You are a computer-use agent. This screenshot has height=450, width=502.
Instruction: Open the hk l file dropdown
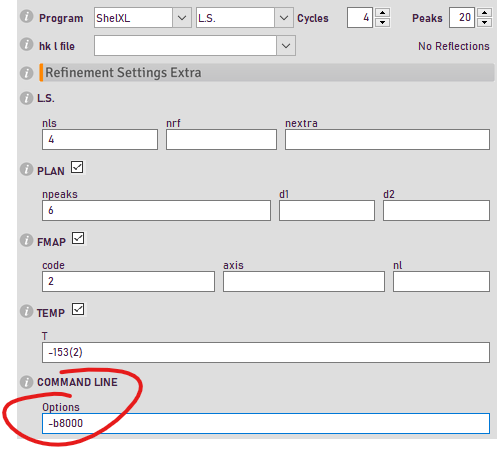click(x=286, y=46)
